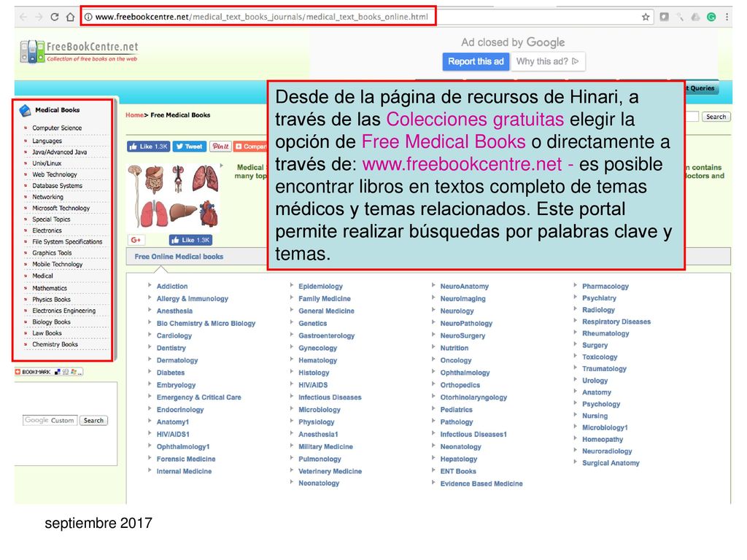The image size is (747, 560).
Task: Reload the page with the refresh icon
Action: tap(54, 17)
